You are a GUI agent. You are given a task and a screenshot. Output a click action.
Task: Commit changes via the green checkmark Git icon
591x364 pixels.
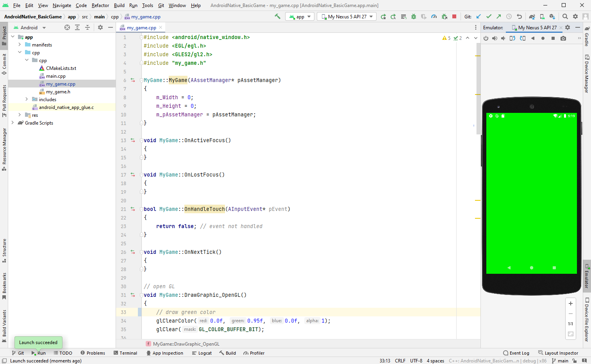488,16
